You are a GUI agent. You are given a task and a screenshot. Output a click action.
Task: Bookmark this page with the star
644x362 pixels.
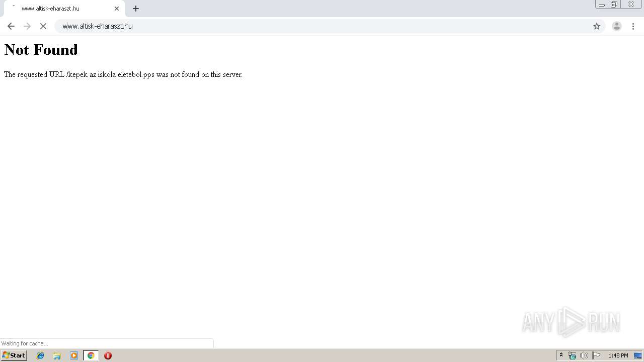pos(597,26)
